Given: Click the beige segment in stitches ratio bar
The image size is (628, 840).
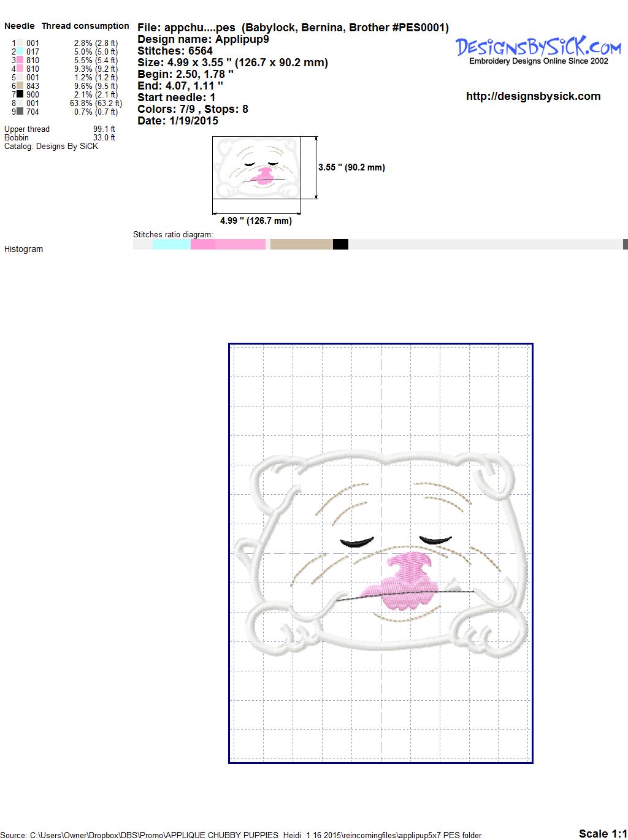Looking at the screenshot, I should 301,245.
